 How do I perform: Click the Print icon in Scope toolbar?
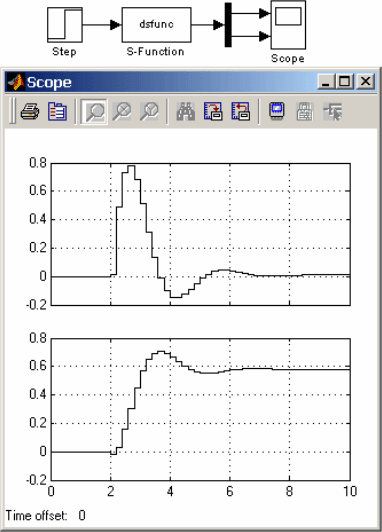(x=30, y=111)
